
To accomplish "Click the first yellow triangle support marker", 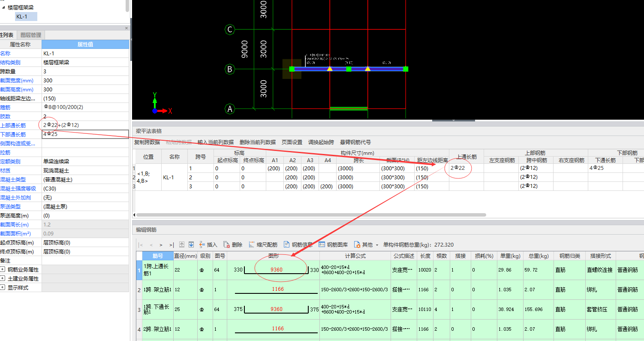I will point(330,69).
